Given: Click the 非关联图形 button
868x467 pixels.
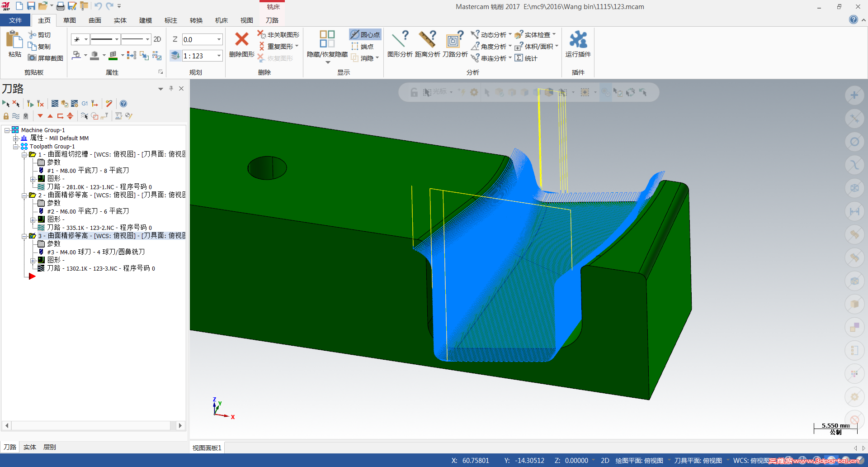Looking at the screenshot, I should pos(278,34).
